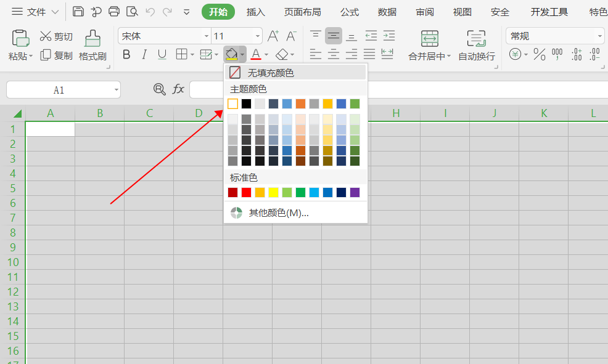608x364 pixels.
Task: Click the percent style icon
Action: [x=540, y=54]
